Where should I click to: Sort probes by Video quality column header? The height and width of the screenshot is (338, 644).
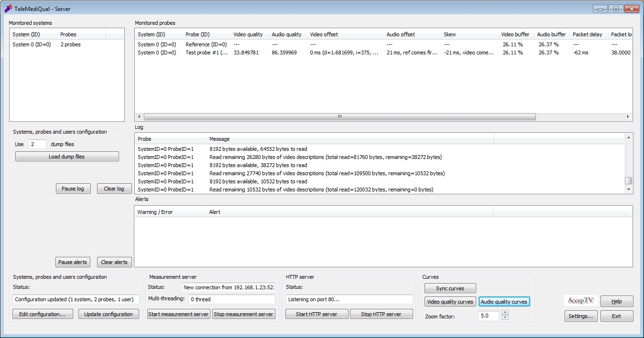pos(248,34)
